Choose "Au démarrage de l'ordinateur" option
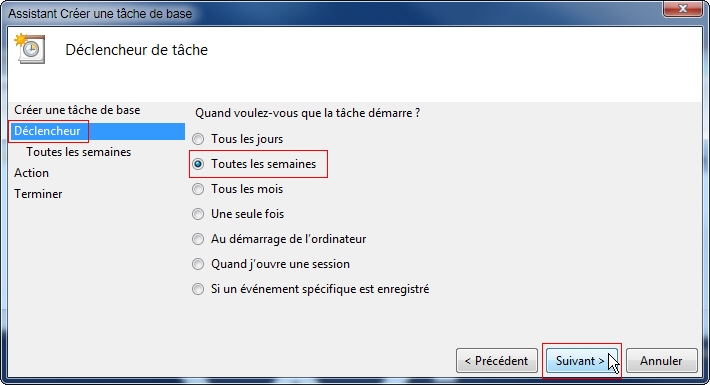This screenshot has width=710, height=385. coord(198,239)
